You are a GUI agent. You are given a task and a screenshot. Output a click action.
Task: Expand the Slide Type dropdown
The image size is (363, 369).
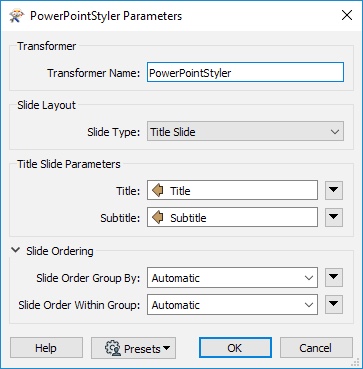point(245,132)
